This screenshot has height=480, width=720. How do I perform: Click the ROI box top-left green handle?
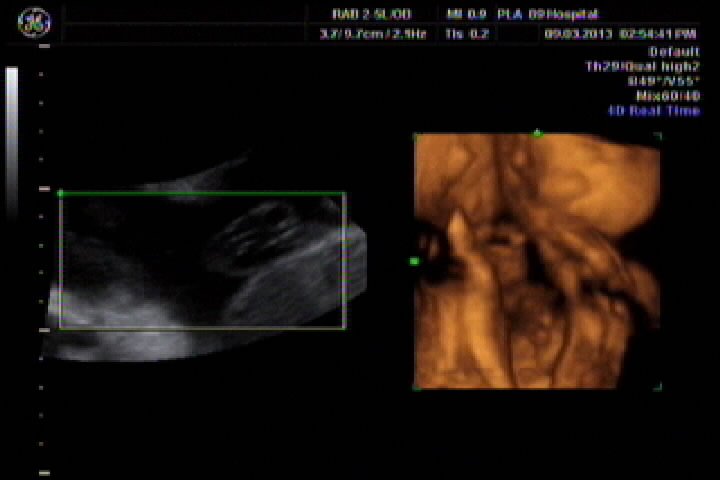(61, 193)
